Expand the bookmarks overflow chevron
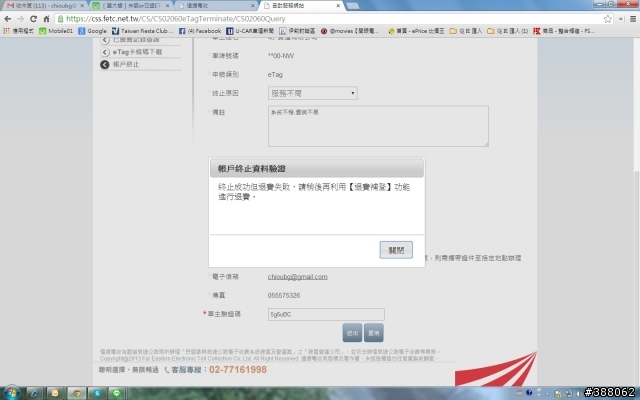The height and width of the screenshot is (400, 640). coord(621,19)
